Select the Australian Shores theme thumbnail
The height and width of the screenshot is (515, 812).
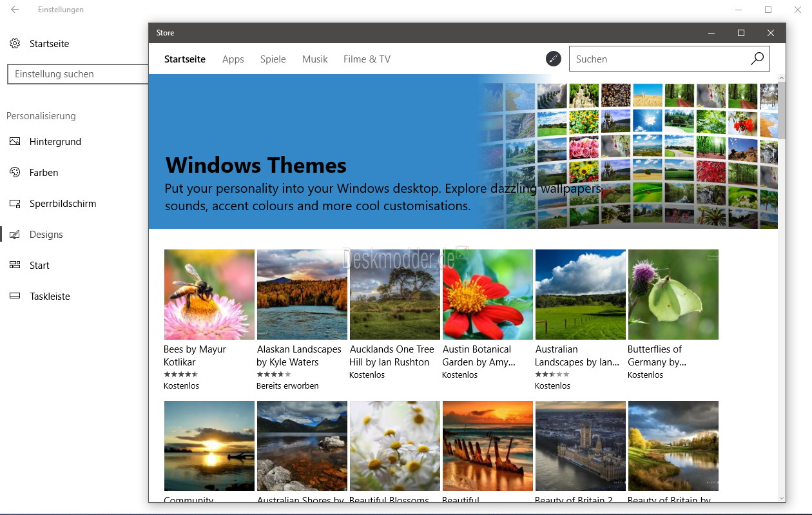302,446
